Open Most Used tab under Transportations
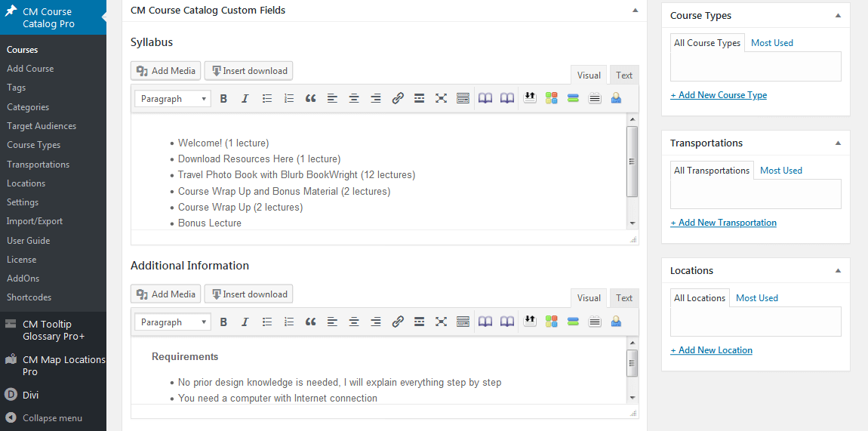868x431 pixels. (x=780, y=171)
